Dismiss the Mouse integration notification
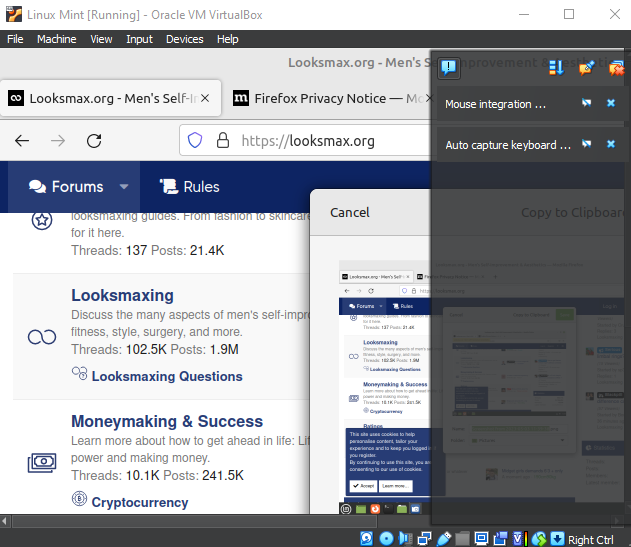Viewport: 631px width, 547px height. point(611,103)
